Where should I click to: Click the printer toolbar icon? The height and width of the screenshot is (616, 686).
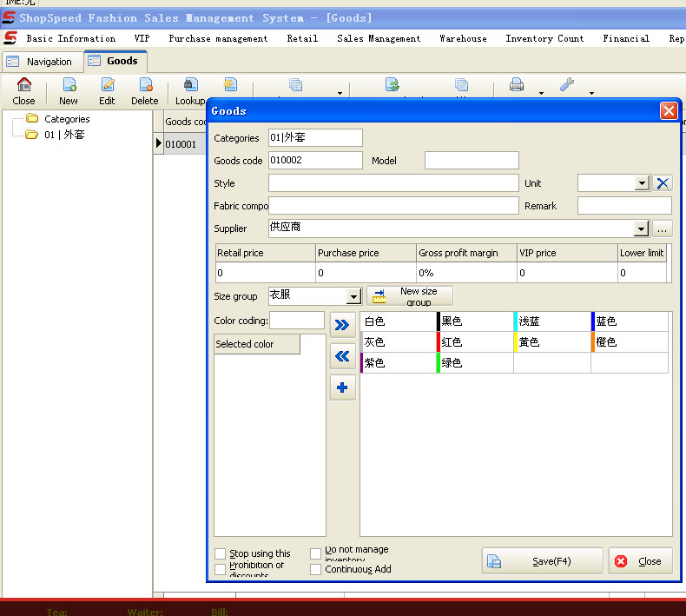click(517, 84)
